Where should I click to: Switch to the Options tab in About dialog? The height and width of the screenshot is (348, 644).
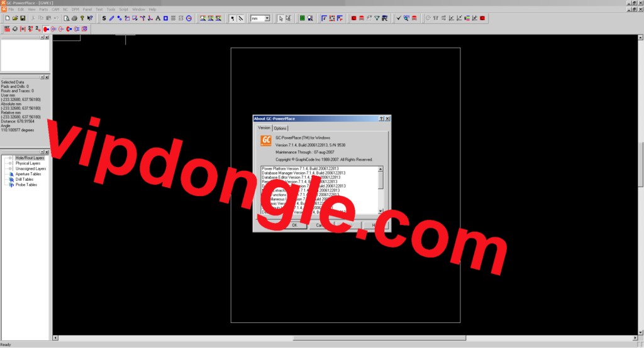click(280, 128)
